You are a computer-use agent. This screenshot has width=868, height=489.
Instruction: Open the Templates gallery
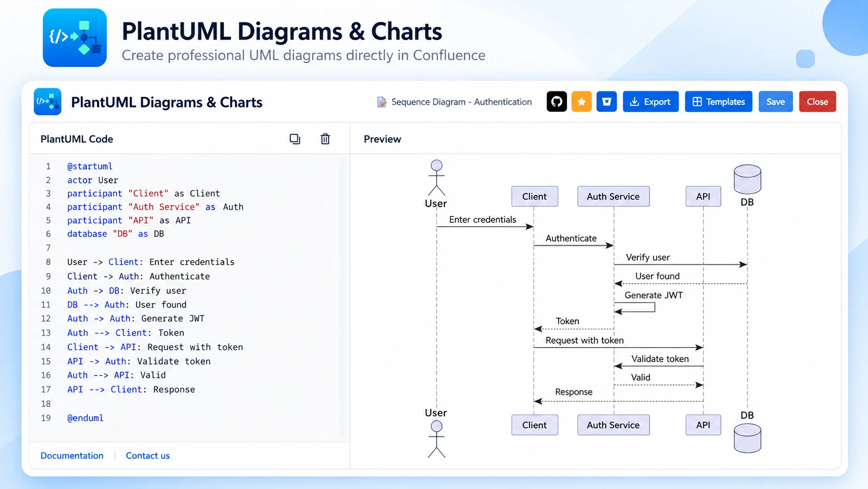tap(718, 102)
